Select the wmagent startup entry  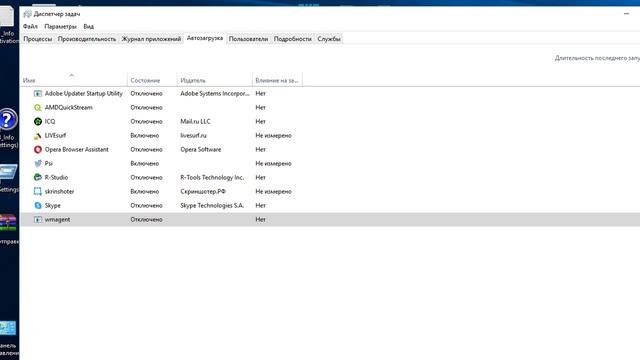(x=330, y=220)
